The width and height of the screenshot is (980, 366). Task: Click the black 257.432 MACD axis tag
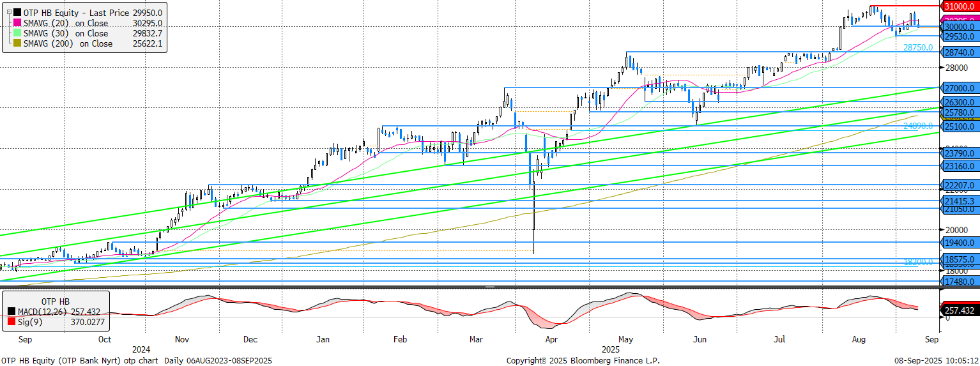pyautogui.click(x=959, y=310)
